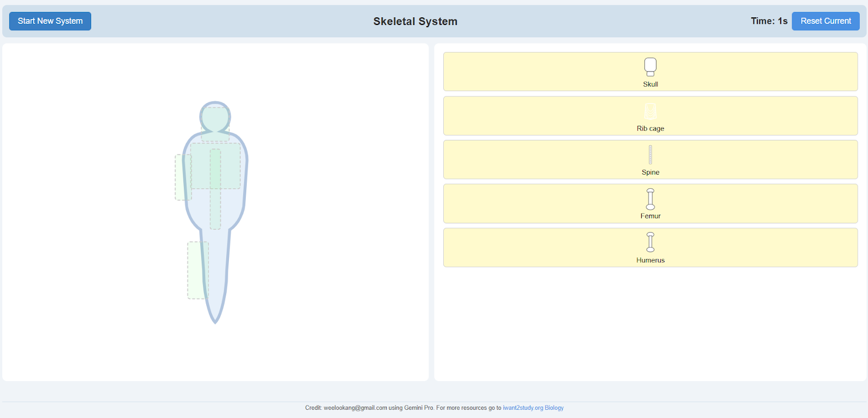868x418 pixels.
Task: Click the Humerus label text
Action: (650, 260)
